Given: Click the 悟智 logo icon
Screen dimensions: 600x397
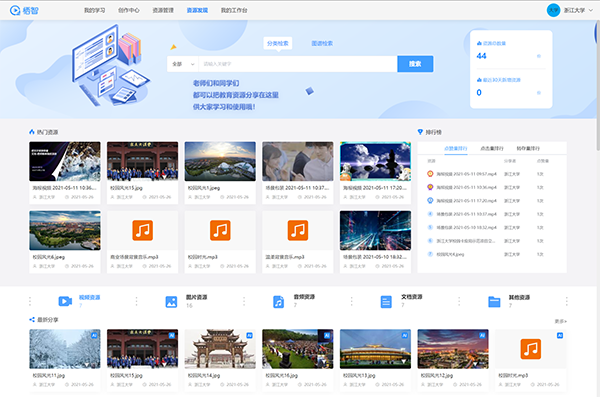Looking at the screenshot, I should (x=15, y=10).
